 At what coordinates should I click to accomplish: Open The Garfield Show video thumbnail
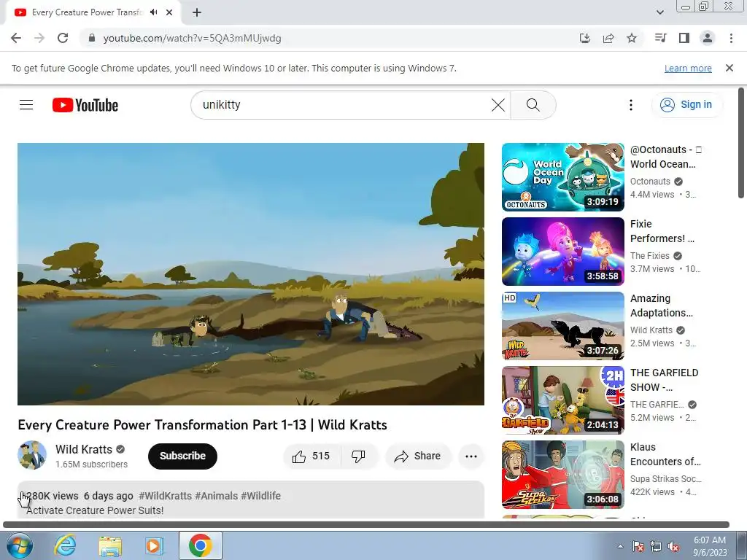tap(562, 400)
